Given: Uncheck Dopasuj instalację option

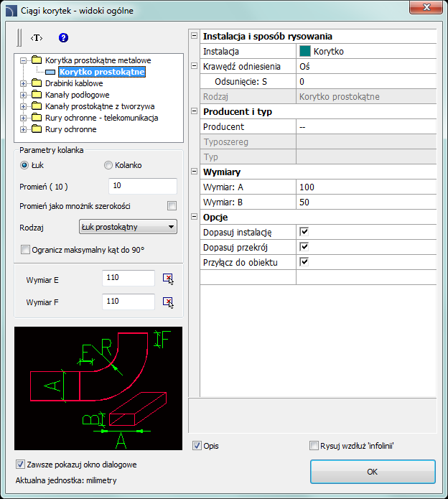Looking at the screenshot, I should click(x=304, y=232).
